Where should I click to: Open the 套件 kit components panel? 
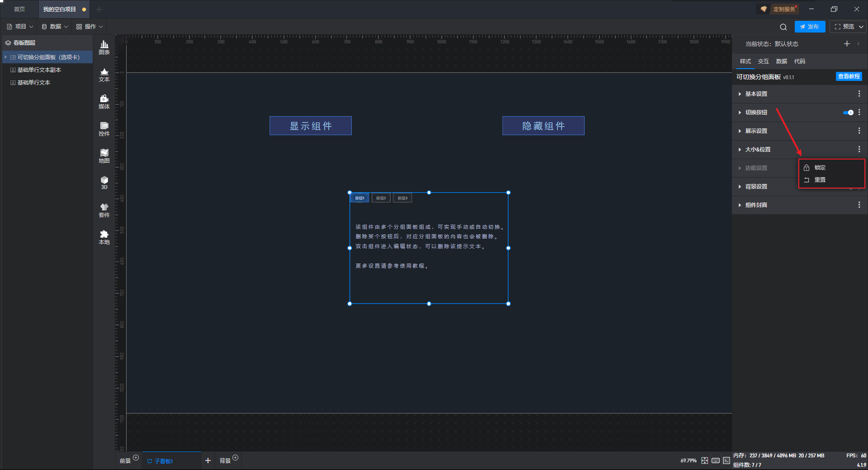click(x=104, y=210)
